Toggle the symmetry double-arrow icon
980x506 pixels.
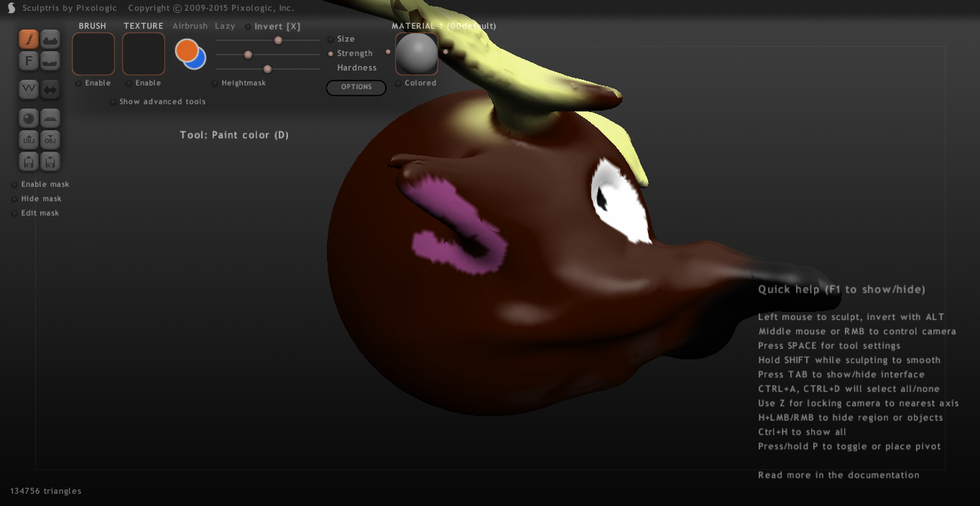point(50,89)
